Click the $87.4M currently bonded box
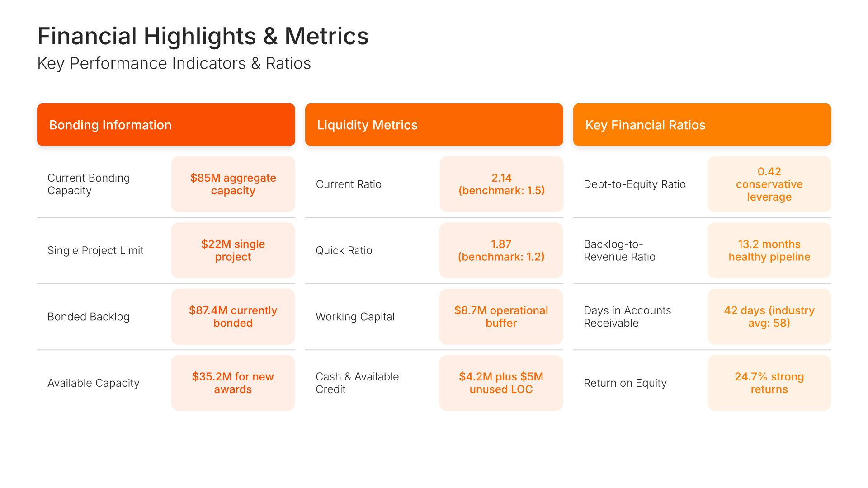The image size is (868, 488). point(233,317)
